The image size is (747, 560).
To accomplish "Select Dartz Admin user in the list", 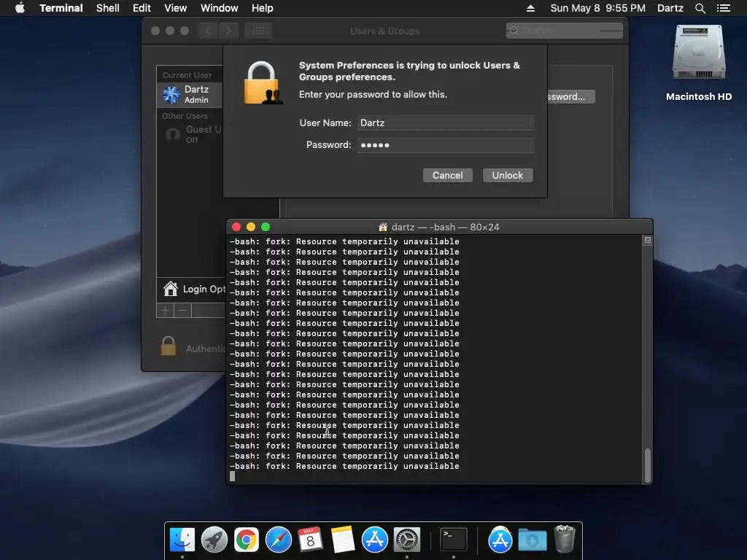I will click(190, 94).
